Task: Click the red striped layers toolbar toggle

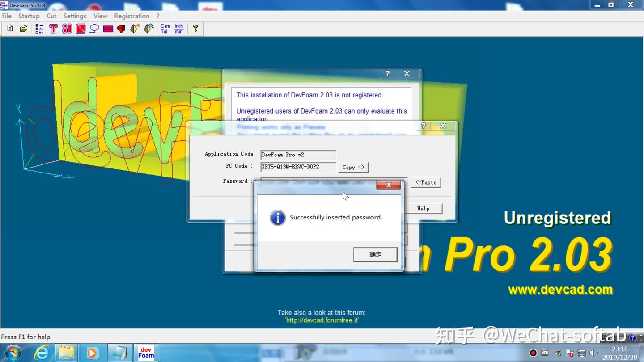Action: (107, 28)
